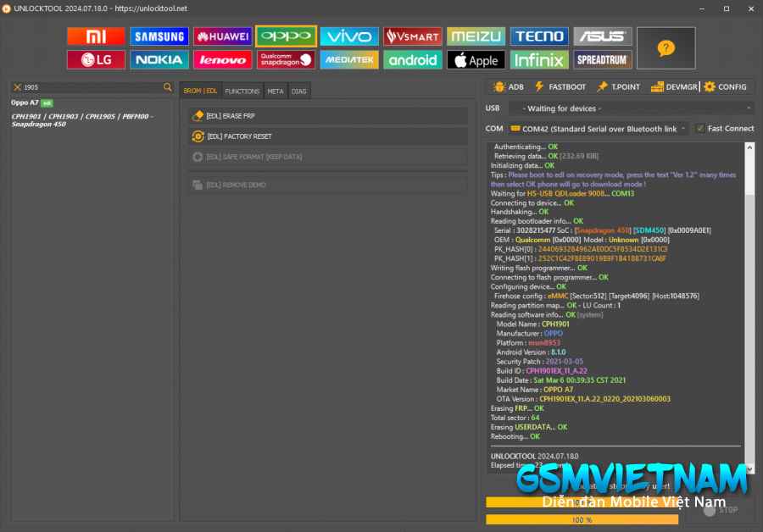Image resolution: width=763 pixels, height=532 pixels.
Task: Open the CONFIG settings
Action: point(725,87)
